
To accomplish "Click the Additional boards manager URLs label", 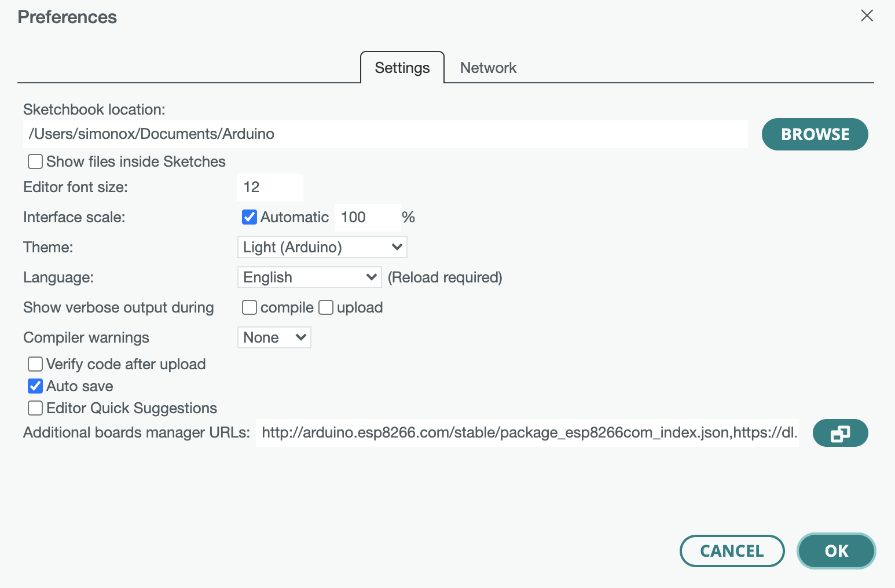I will [x=137, y=432].
